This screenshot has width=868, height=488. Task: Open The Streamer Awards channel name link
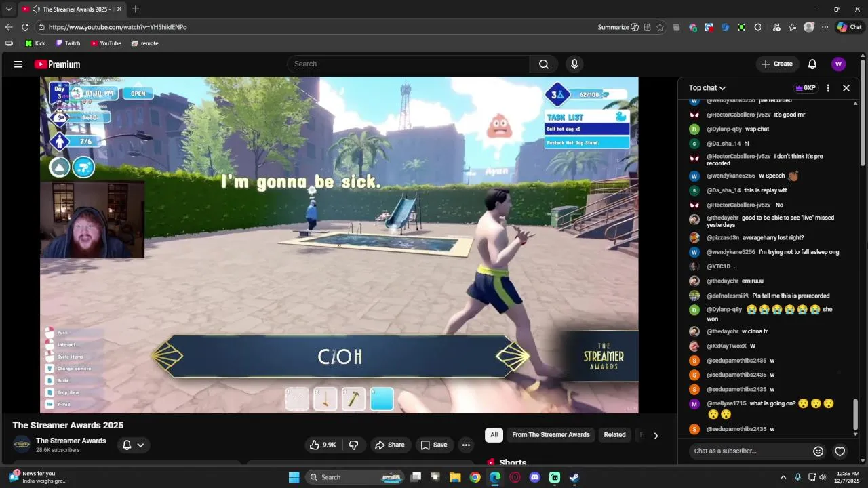click(x=71, y=441)
